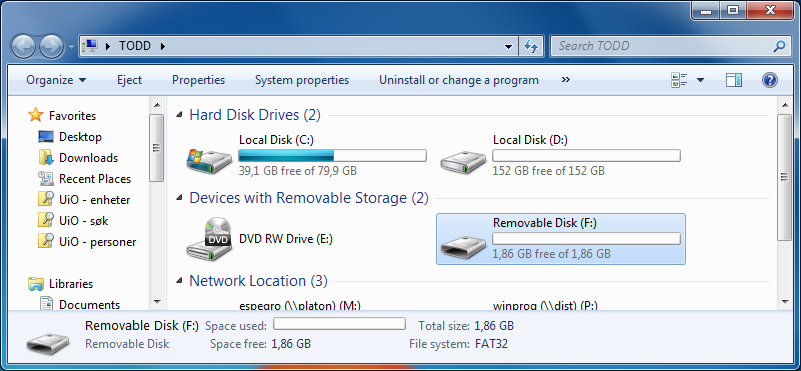Open the Organize menu

56,80
